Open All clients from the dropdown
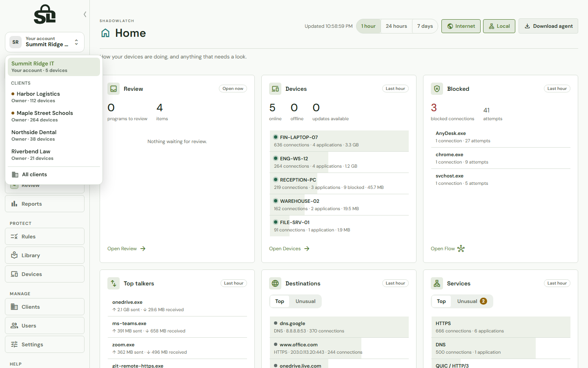 click(54, 175)
